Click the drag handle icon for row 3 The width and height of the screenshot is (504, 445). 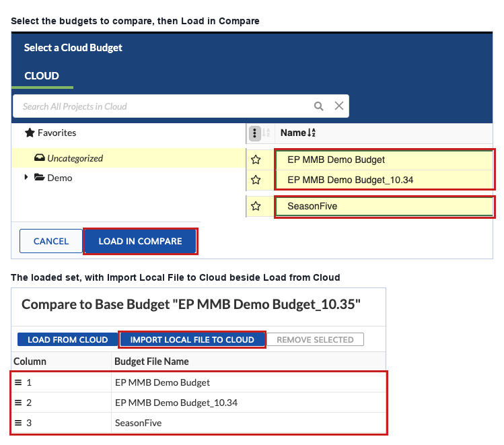click(x=18, y=423)
